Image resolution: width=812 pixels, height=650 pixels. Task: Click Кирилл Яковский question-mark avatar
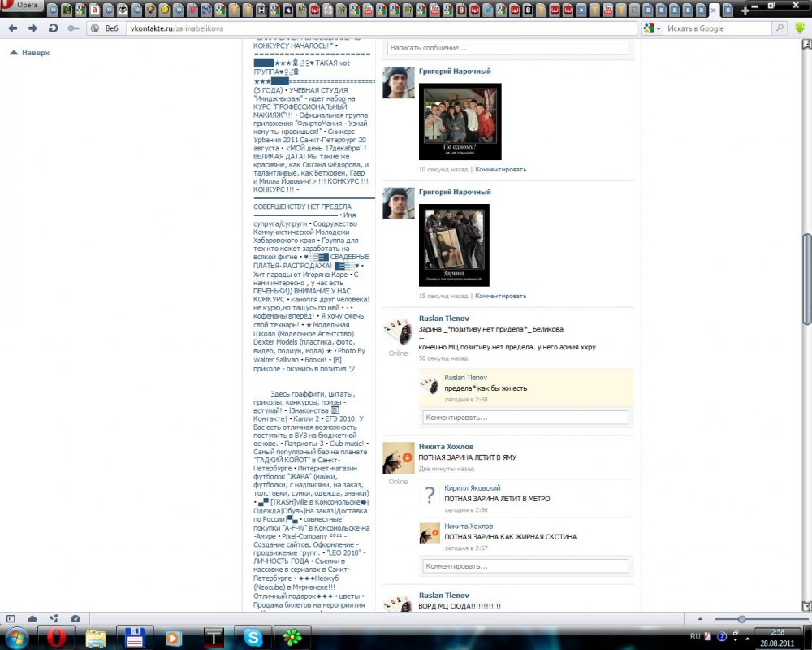coord(430,495)
